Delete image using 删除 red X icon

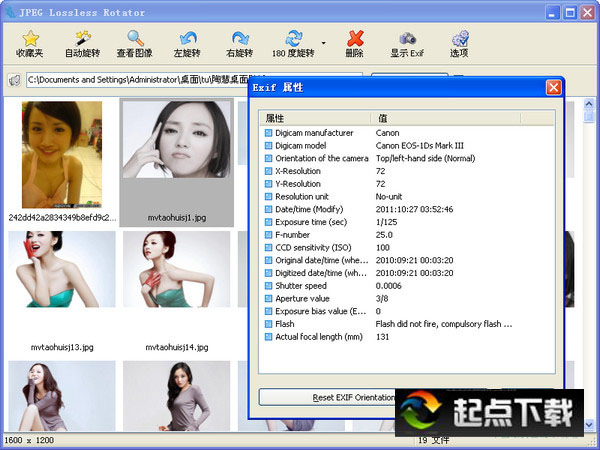[354, 43]
